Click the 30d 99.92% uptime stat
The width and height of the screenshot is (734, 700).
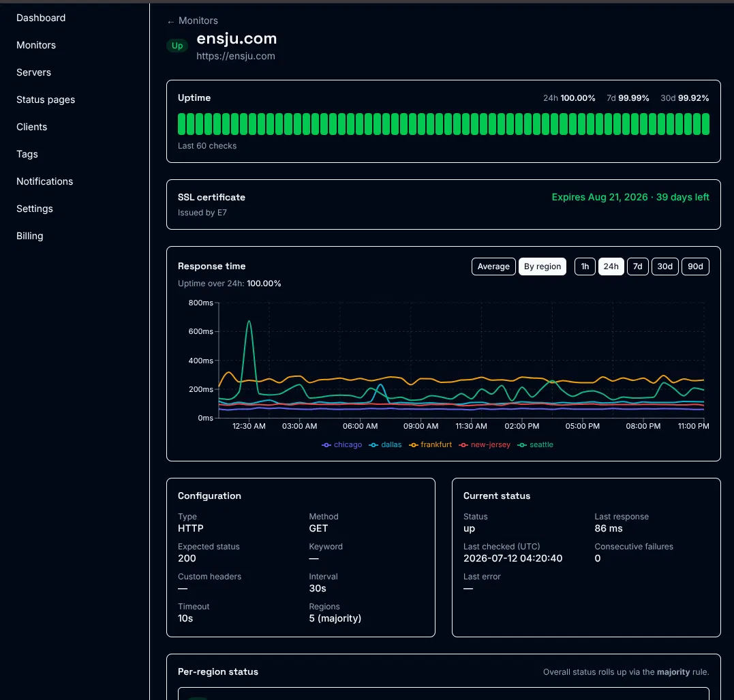[684, 98]
